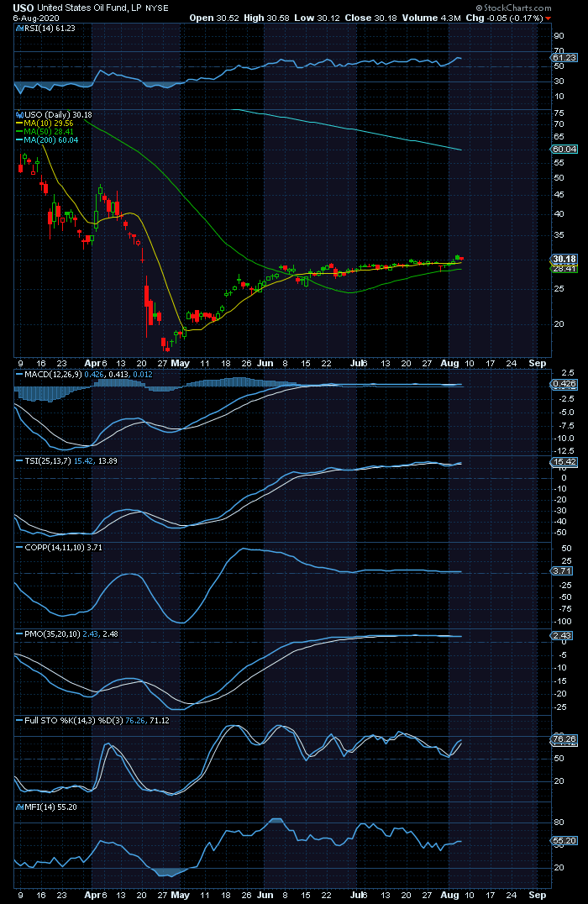Click the candlestick icon before USO (Daily)
Viewport: 588px width, 904px height.
pyautogui.click(x=19, y=115)
